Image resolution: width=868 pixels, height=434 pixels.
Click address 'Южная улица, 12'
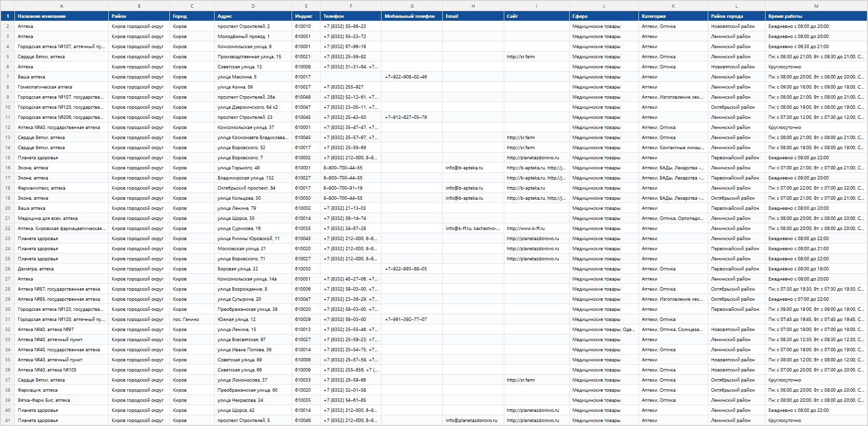tap(253, 319)
